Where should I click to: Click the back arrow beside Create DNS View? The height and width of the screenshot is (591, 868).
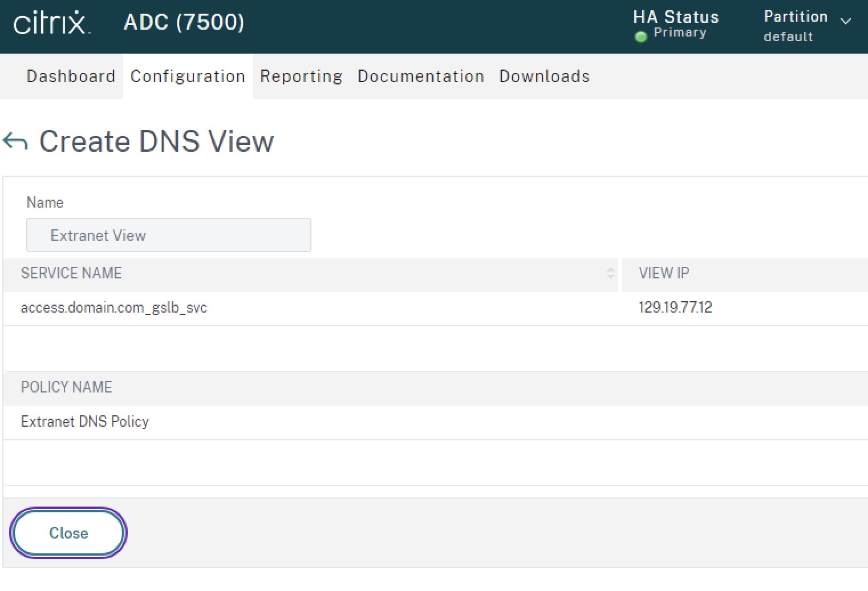(x=16, y=141)
